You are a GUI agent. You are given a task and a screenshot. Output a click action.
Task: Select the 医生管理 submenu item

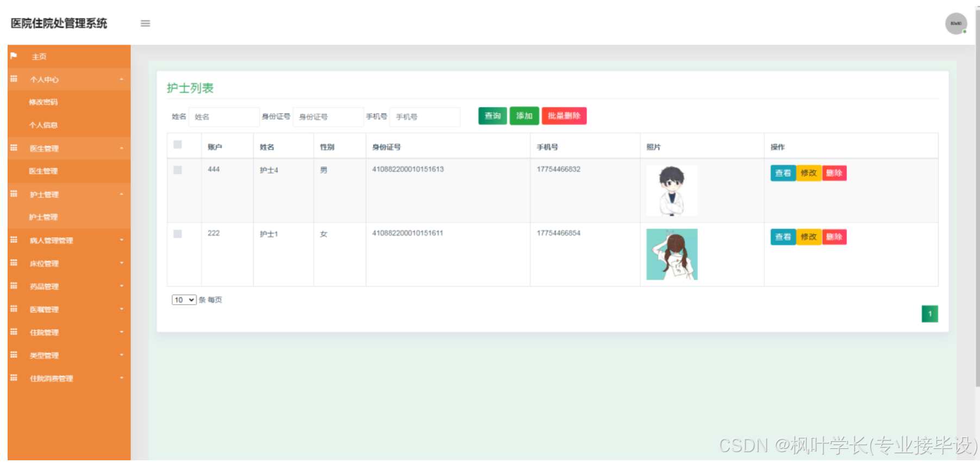[43, 171]
